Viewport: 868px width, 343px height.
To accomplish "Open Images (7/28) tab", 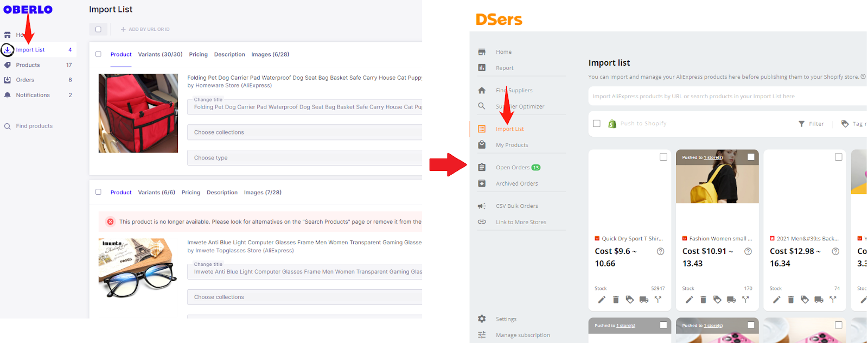I will (263, 192).
